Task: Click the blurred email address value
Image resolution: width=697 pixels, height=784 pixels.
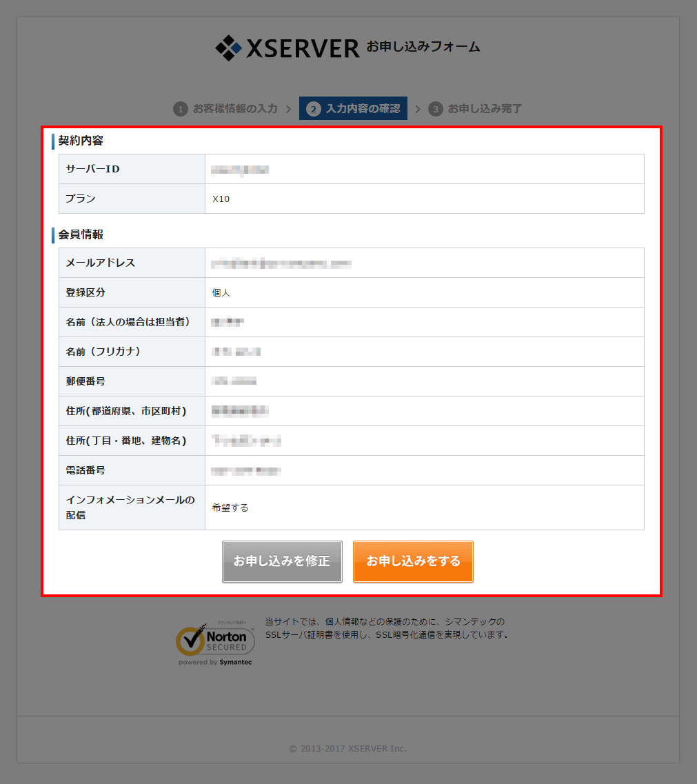Action: tap(281, 263)
